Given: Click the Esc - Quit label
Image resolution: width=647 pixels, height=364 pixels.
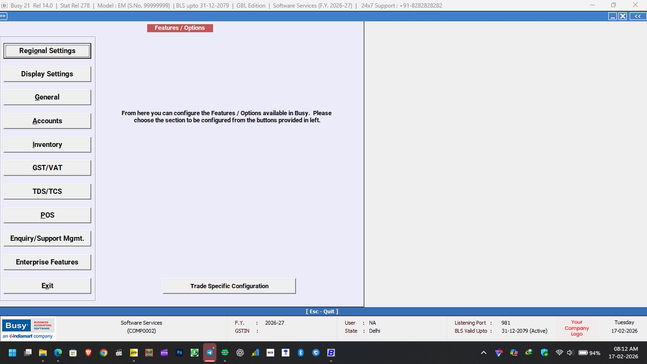Looking at the screenshot, I should click(x=322, y=312).
